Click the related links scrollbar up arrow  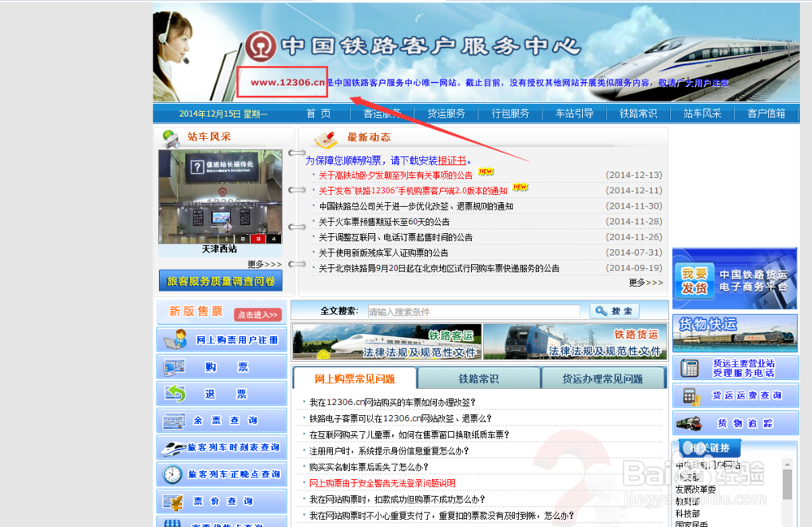click(x=787, y=464)
